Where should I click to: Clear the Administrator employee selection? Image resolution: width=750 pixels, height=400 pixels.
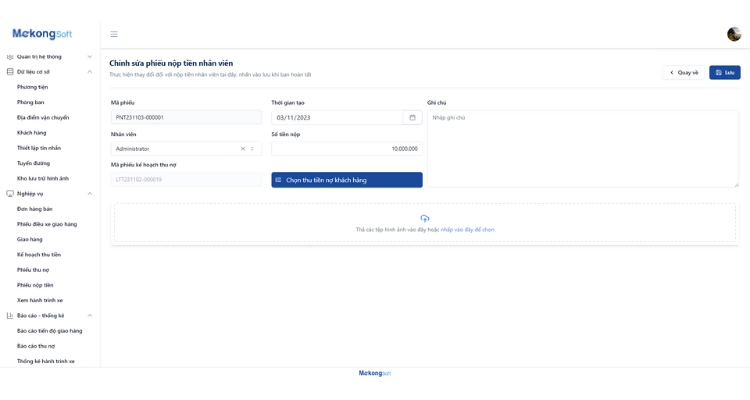pyautogui.click(x=242, y=149)
